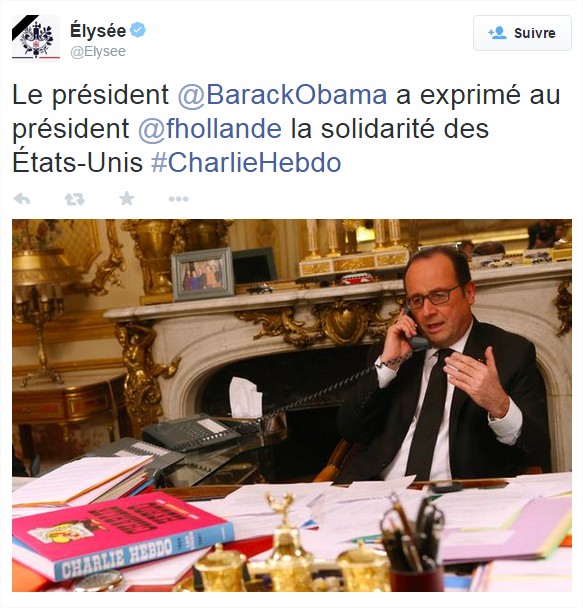The width and height of the screenshot is (583, 608).
Task: Click the framed picture on the mantel
Action: (x=203, y=275)
